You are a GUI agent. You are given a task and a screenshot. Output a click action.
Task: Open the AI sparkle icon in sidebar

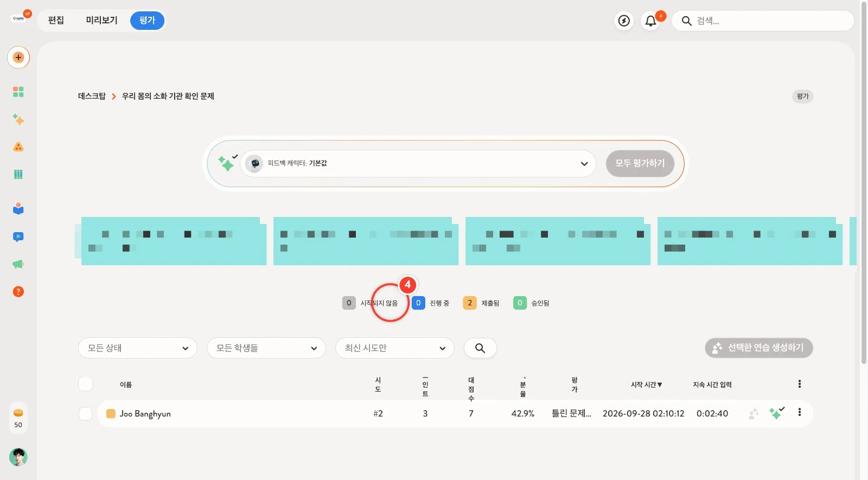pyautogui.click(x=18, y=119)
